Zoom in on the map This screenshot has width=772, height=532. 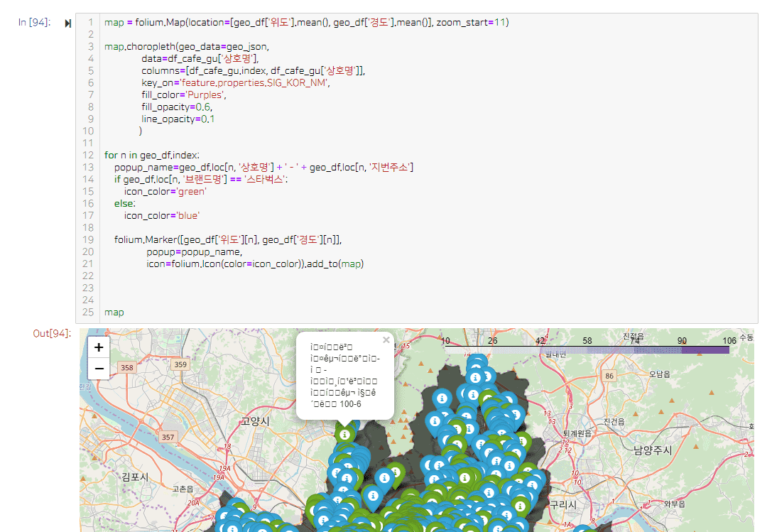pyautogui.click(x=99, y=347)
